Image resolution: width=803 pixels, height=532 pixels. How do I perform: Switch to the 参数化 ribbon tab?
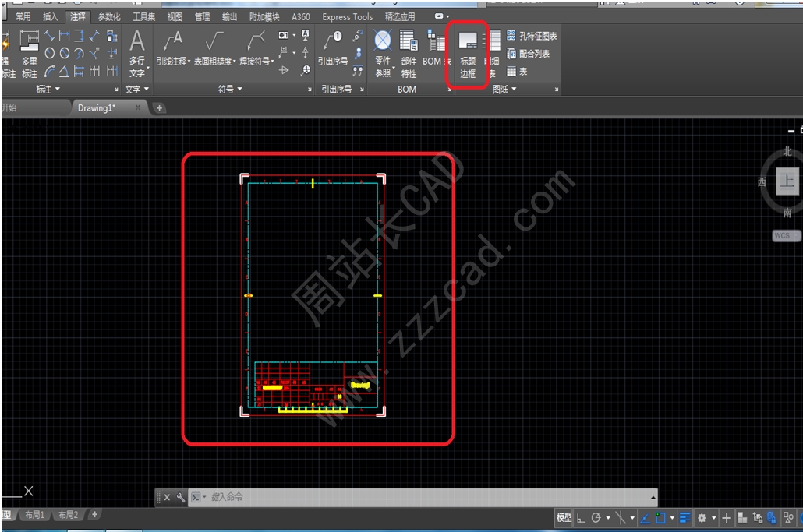109,17
